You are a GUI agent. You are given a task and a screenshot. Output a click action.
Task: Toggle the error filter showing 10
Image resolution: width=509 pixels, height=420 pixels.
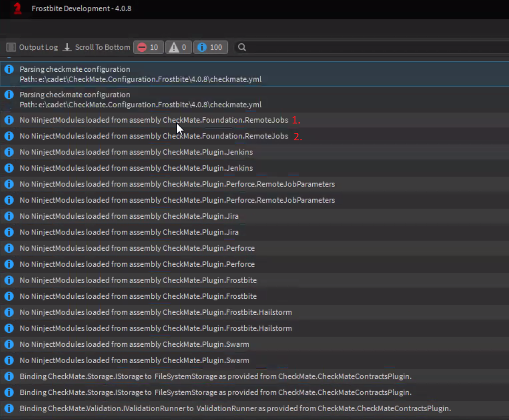tap(148, 48)
